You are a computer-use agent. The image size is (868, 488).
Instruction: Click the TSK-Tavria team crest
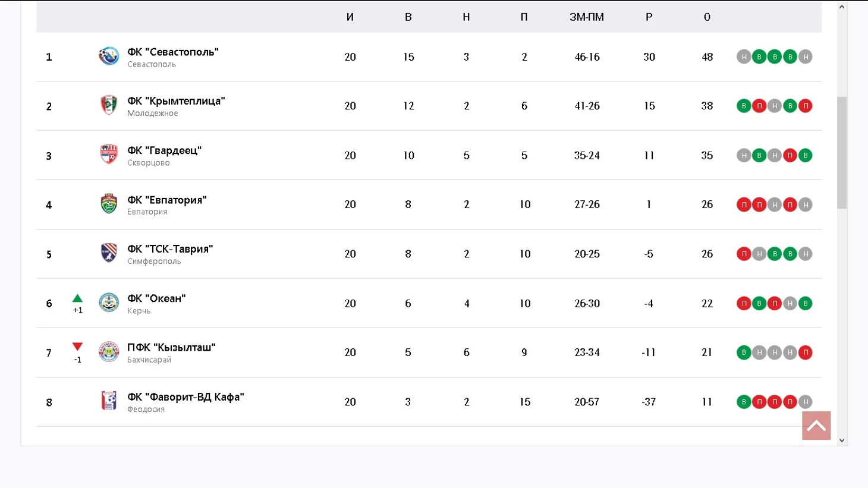109,253
